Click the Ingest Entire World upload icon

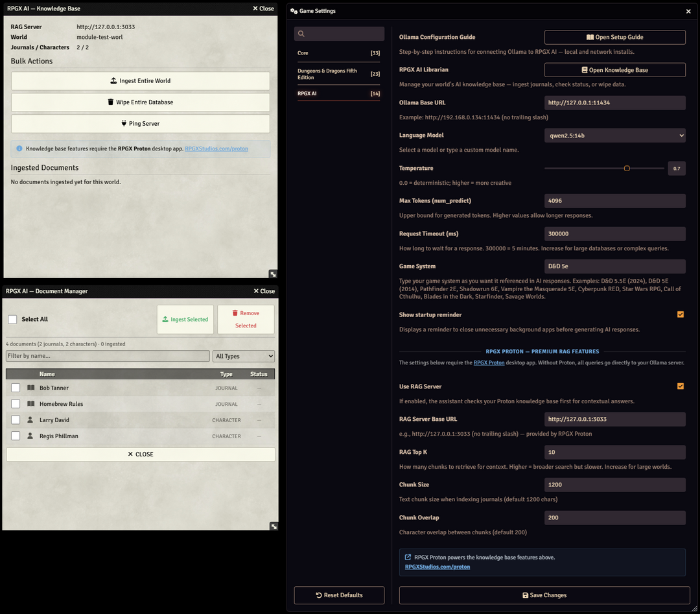(x=113, y=81)
